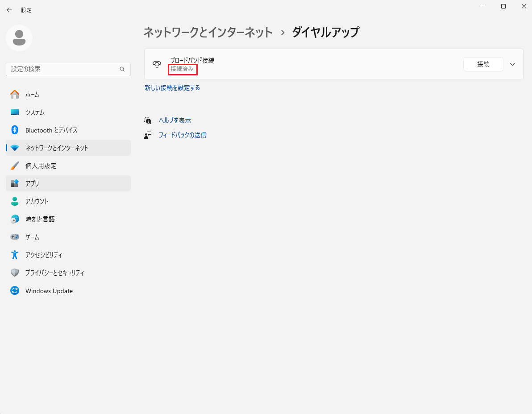Image resolution: width=532 pixels, height=414 pixels.
Task: Click the 時刻と言語 clock icon
Action: click(x=15, y=219)
